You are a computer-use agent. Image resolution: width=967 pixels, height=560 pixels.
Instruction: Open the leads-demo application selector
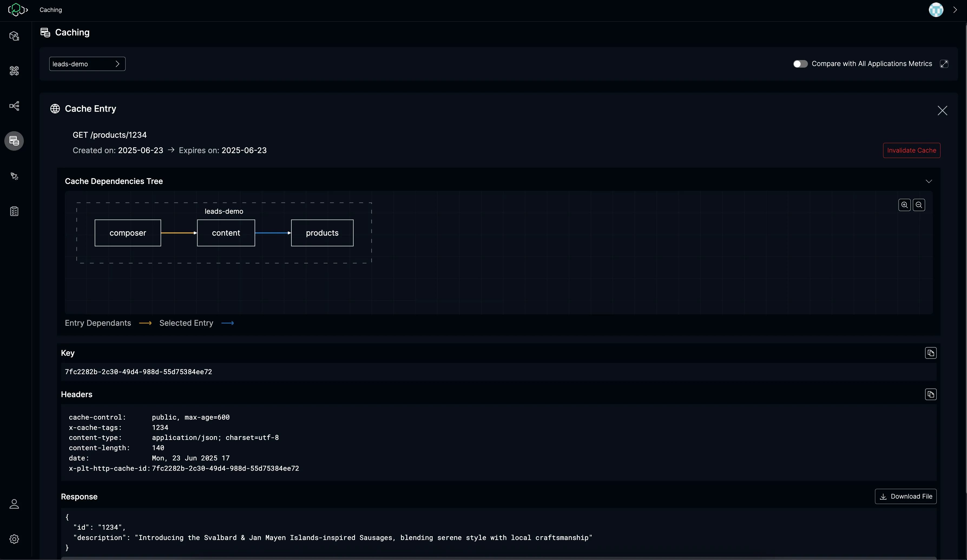[87, 64]
